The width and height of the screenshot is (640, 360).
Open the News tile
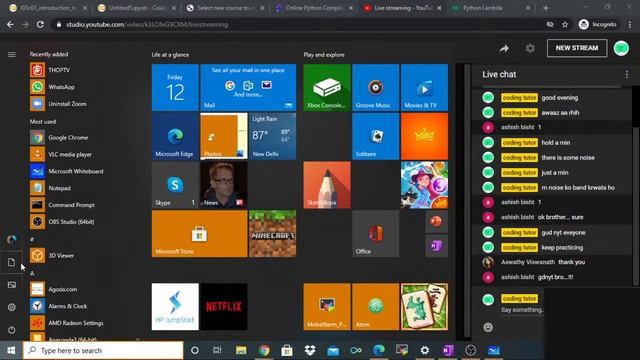click(x=224, y=184)
